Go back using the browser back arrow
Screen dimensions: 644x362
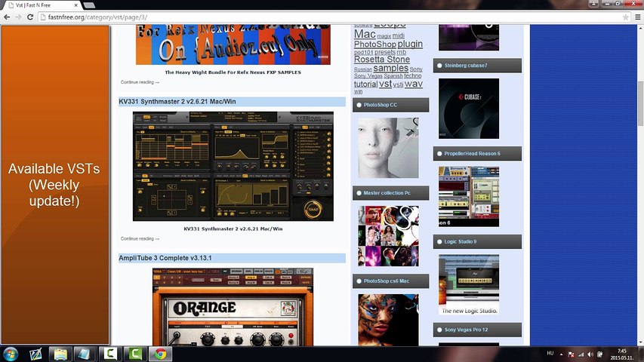[7, 17]
